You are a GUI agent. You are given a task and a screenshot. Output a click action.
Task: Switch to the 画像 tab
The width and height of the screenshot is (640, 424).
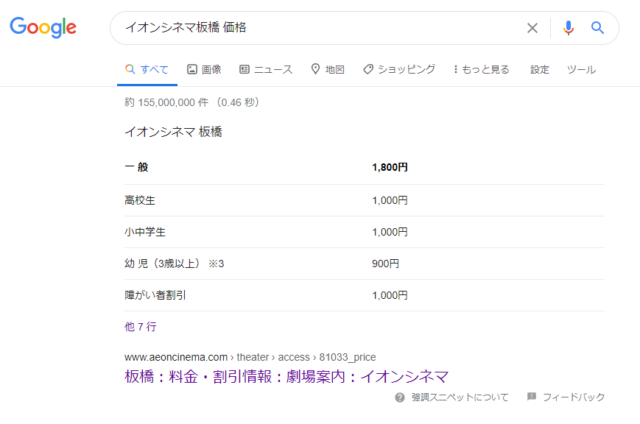pos(204,69)
